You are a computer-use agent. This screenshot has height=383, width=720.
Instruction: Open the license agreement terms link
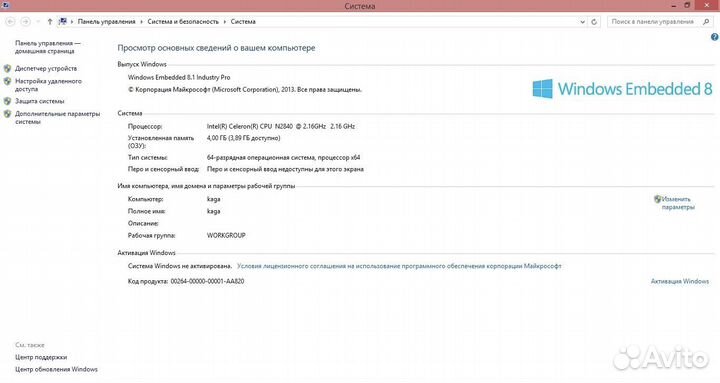click(399, 266)
